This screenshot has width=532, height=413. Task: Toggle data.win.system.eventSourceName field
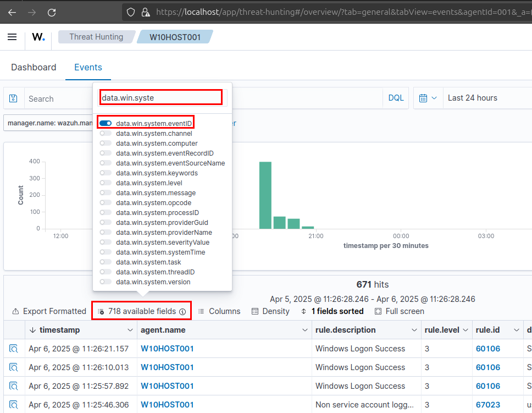[106, 163]
